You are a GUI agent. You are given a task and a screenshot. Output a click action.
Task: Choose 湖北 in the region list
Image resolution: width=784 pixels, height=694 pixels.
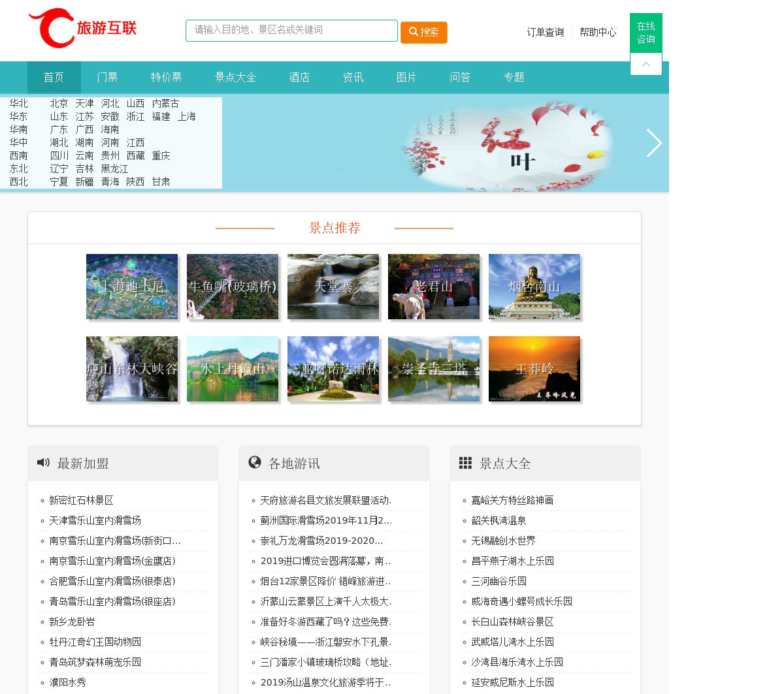tap(59, 143)
